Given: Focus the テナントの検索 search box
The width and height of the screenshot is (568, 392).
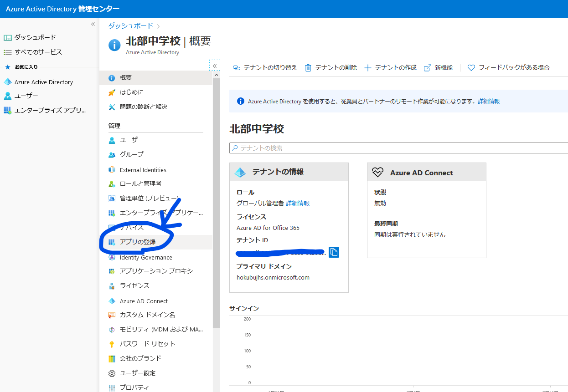Looking at the screenshot, I should (398, 148).
